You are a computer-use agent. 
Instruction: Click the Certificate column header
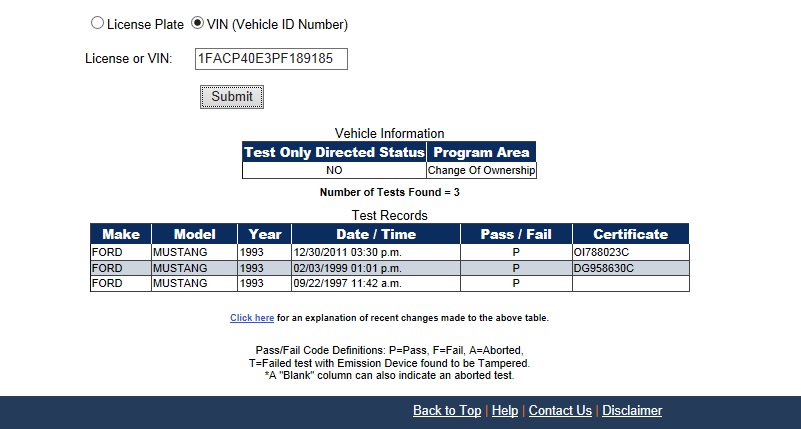[x=630, y=234]
